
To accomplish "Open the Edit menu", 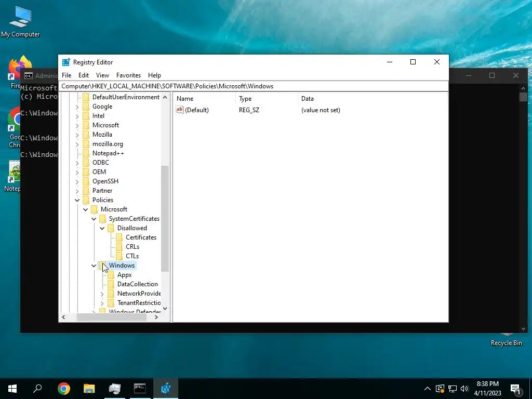I will (x=84, y=75).
